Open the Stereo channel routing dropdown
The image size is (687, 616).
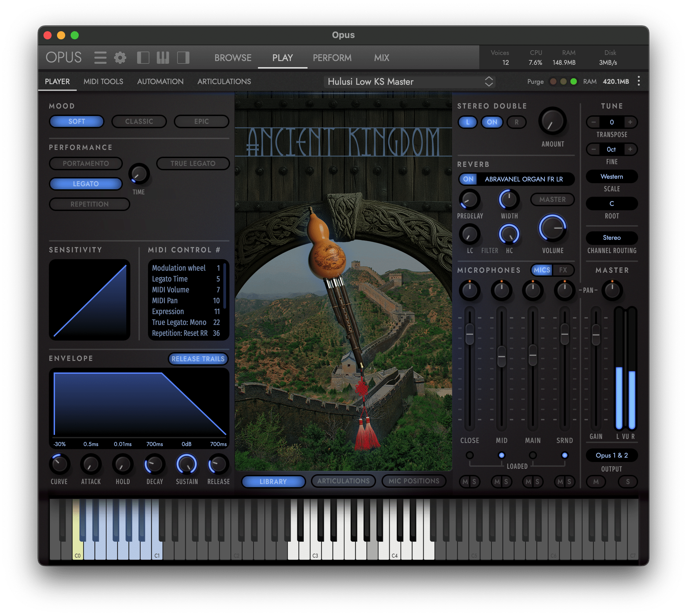[612, 237]
